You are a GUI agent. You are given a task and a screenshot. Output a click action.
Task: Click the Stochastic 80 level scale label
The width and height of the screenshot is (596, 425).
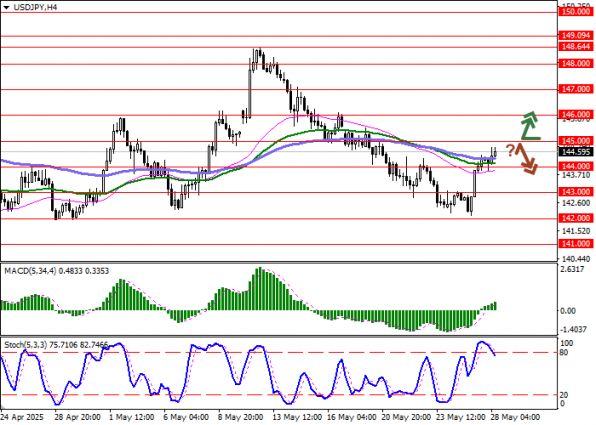(x=564, y=352)
